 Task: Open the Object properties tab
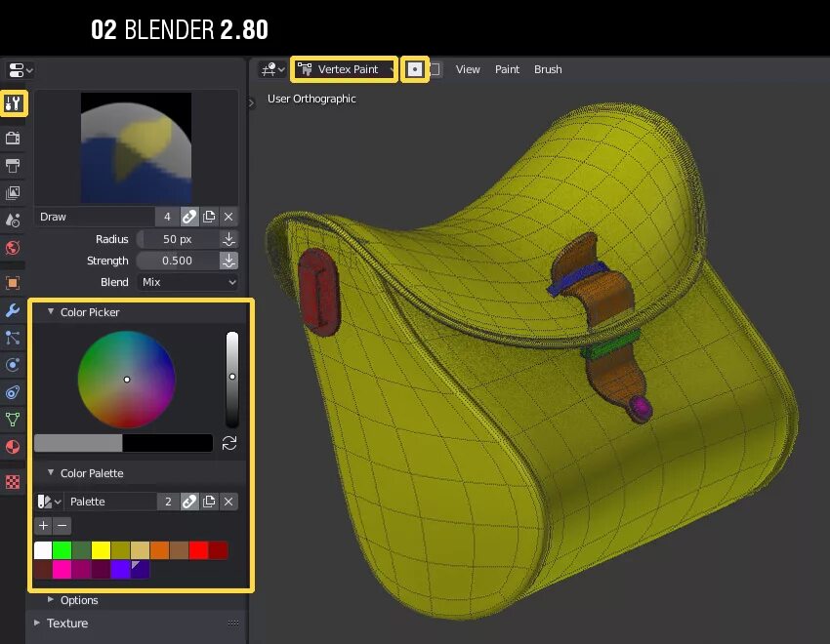[x=13, y=282]
